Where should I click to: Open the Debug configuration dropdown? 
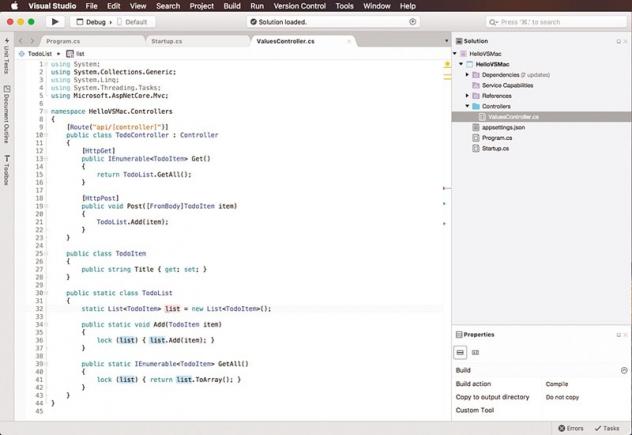pyautogui.click(x=96, y=21)
